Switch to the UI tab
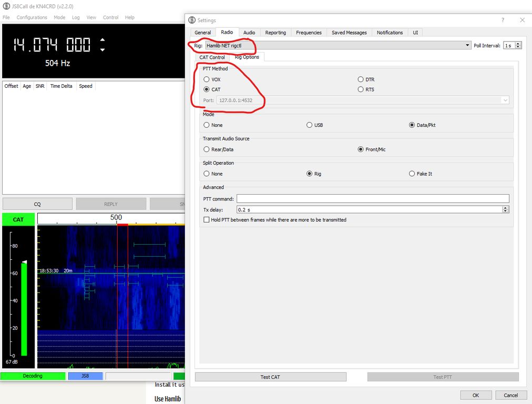The image size is (532, 404). [415, 33]
